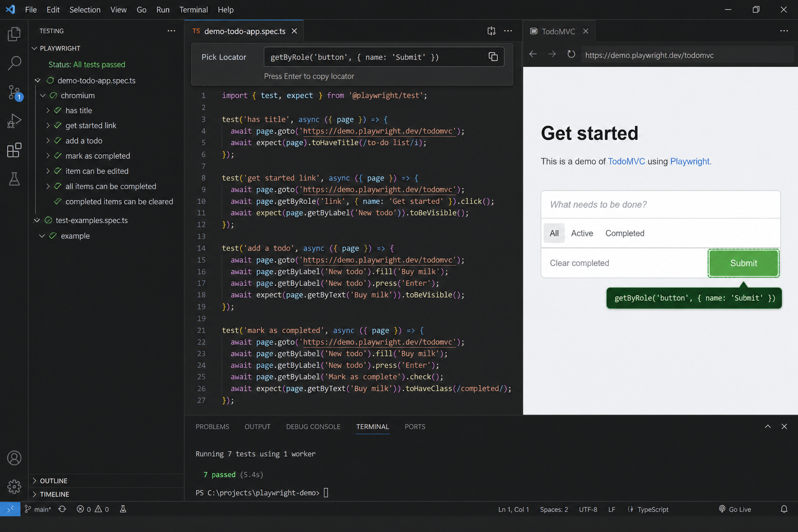The image size is (798, 532).
Task: Synchronize changes from status bar
Action: pyautogui.click(x=62, y=509)
